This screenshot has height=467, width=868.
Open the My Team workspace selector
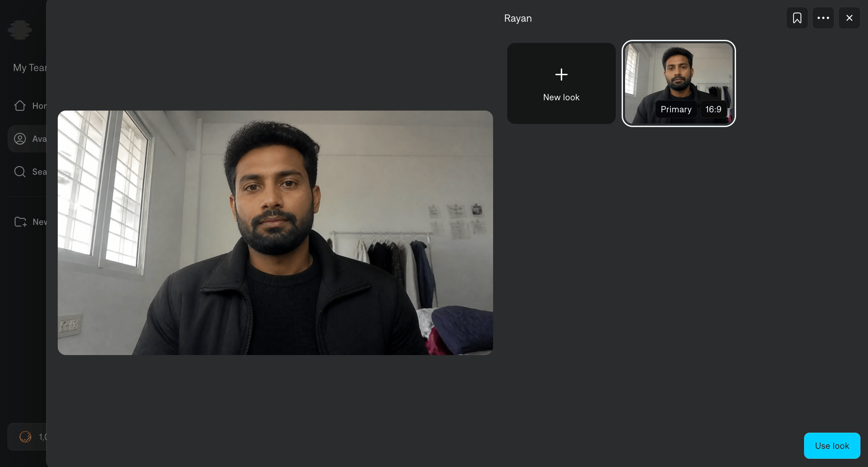pyautogui.click(x=30, y=68)
